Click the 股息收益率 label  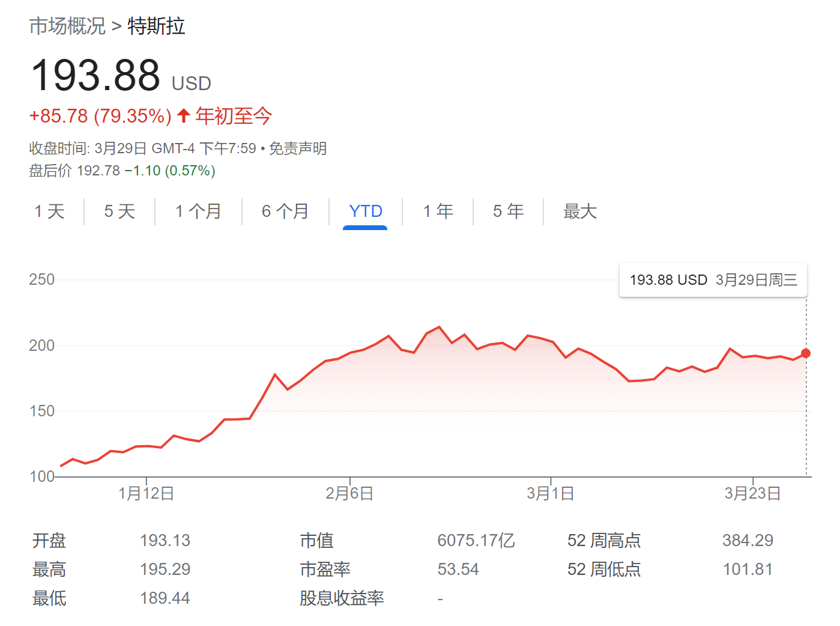(x=342, y=598)
